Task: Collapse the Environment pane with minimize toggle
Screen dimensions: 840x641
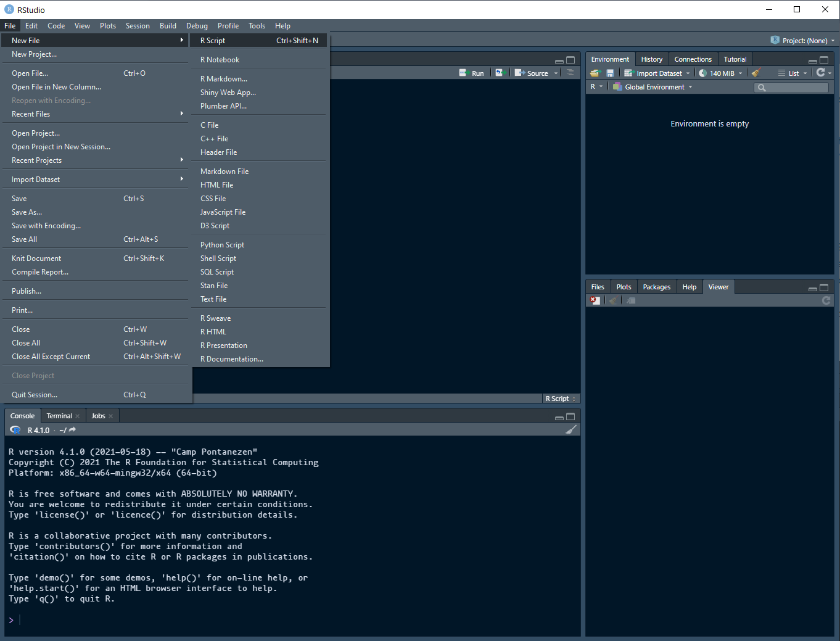Action: tap(812, 60)
